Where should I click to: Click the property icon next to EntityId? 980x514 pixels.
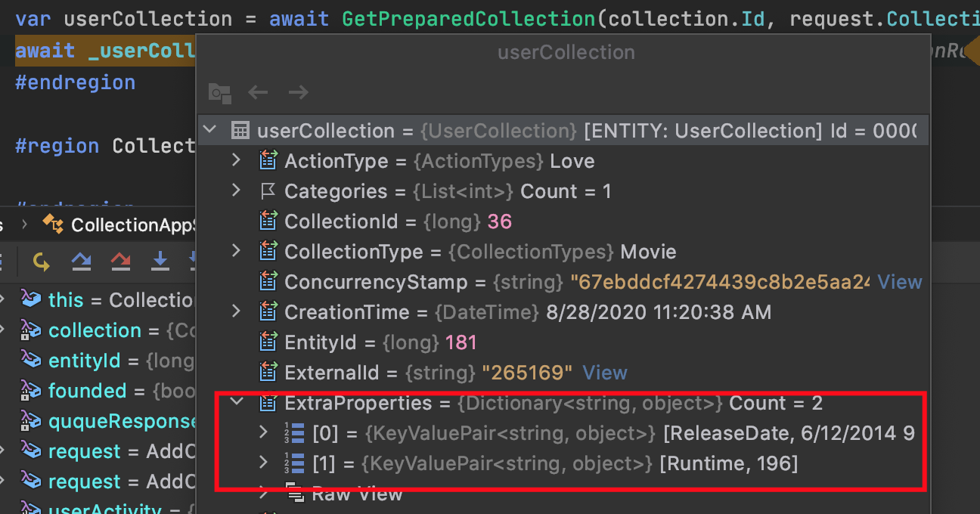point(267,342)
